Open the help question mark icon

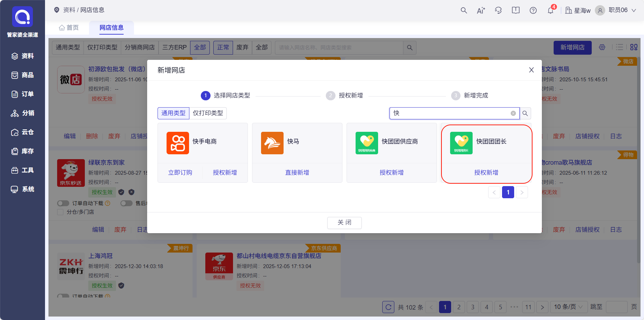[533, 10]
